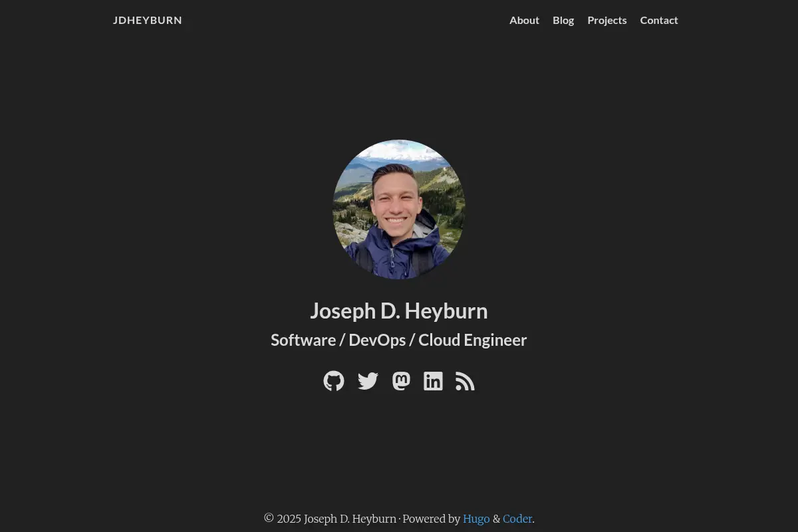Navigate to Projects in the menu

click(x=607, y=20)
